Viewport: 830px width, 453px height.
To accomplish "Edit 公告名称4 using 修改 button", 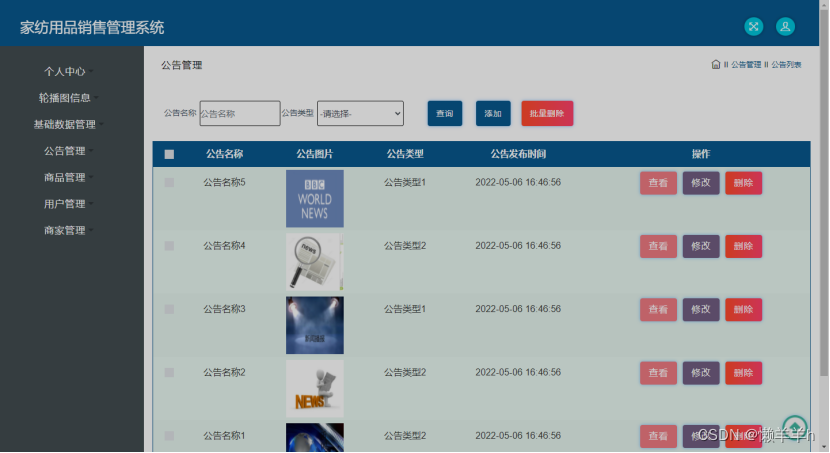I will click(701, 247).
